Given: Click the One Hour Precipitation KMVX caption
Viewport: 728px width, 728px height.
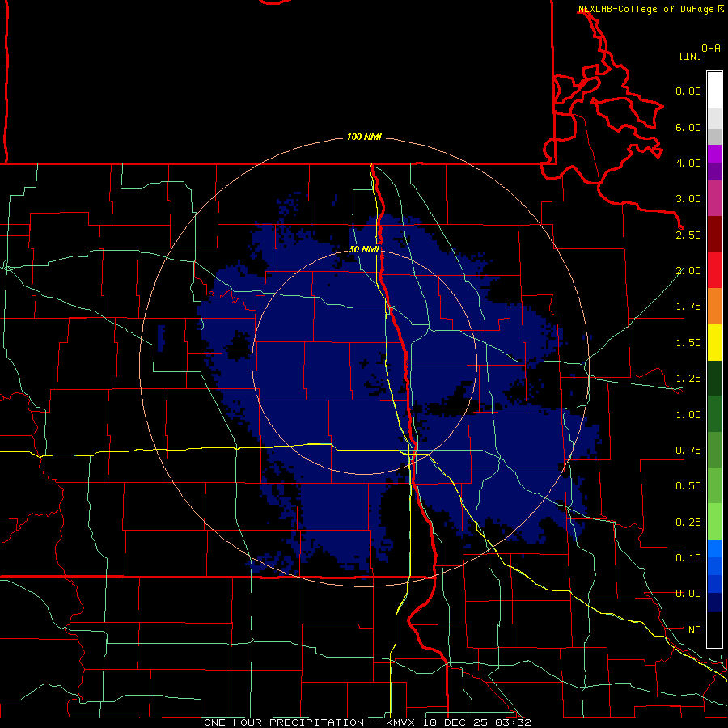Looking at the screenshot, I should pyautogui.click(x=367, y=722).
